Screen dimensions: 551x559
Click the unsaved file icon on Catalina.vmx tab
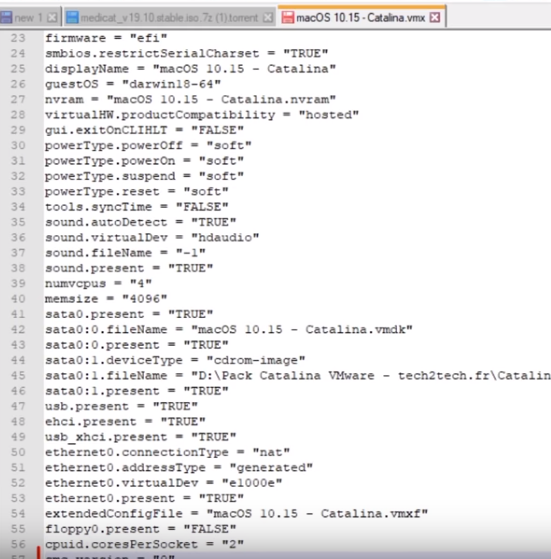(x=288, y=17)
